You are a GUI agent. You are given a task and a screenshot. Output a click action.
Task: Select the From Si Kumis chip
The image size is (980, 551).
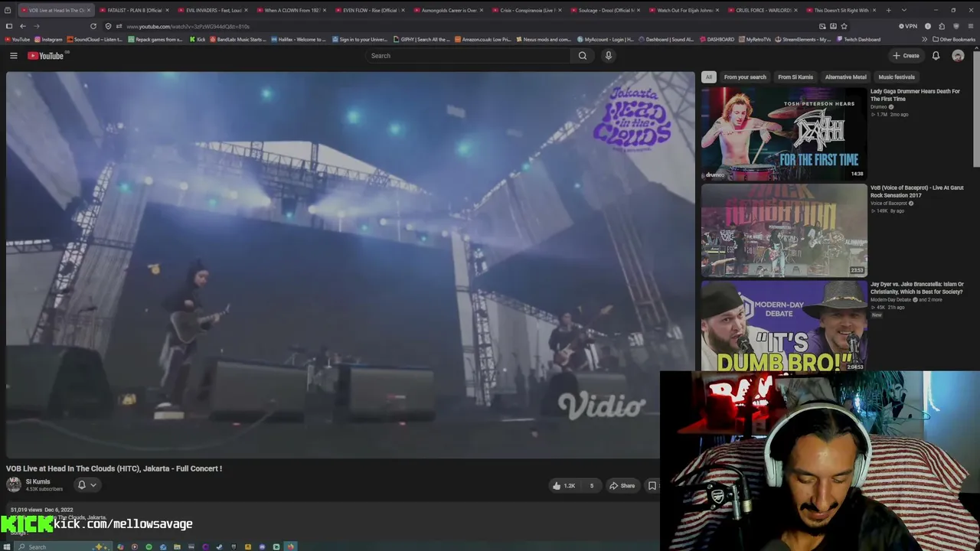coord(795,77)
